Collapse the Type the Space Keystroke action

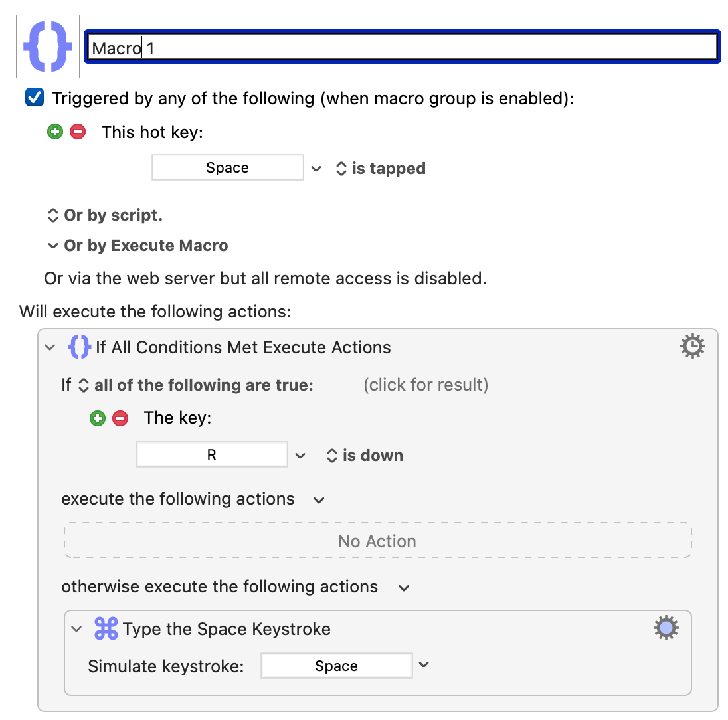[x=76, y=629]
